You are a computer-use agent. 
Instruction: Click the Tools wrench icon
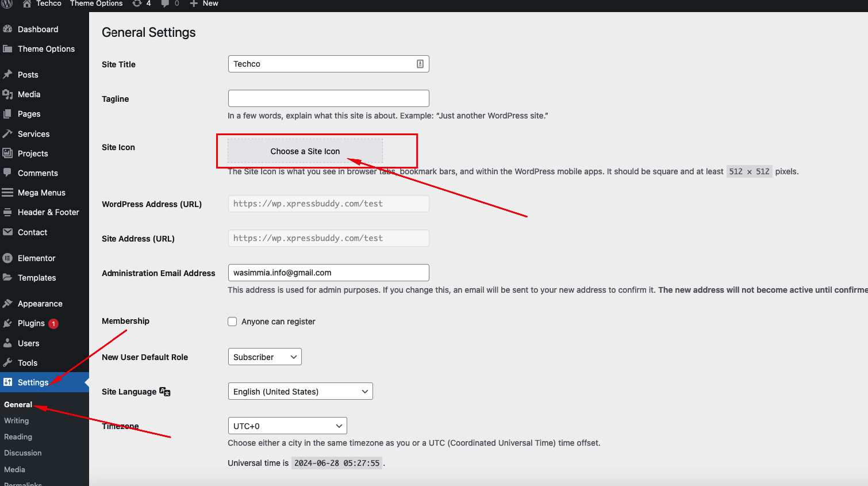click(7, 363)
